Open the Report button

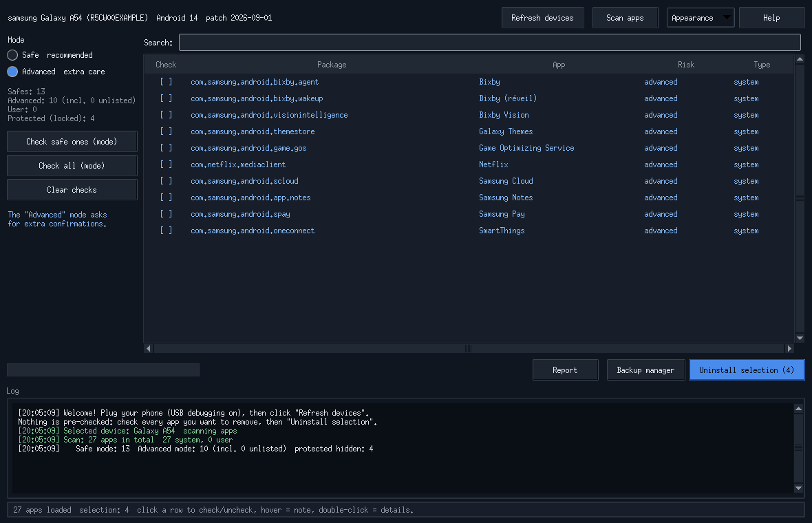point(565,370)
